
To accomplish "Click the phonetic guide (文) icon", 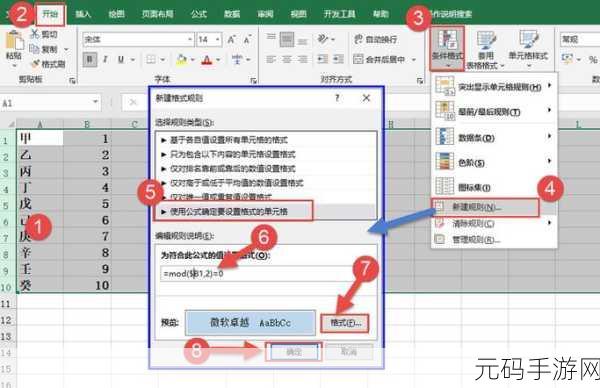I will [237, 60].
